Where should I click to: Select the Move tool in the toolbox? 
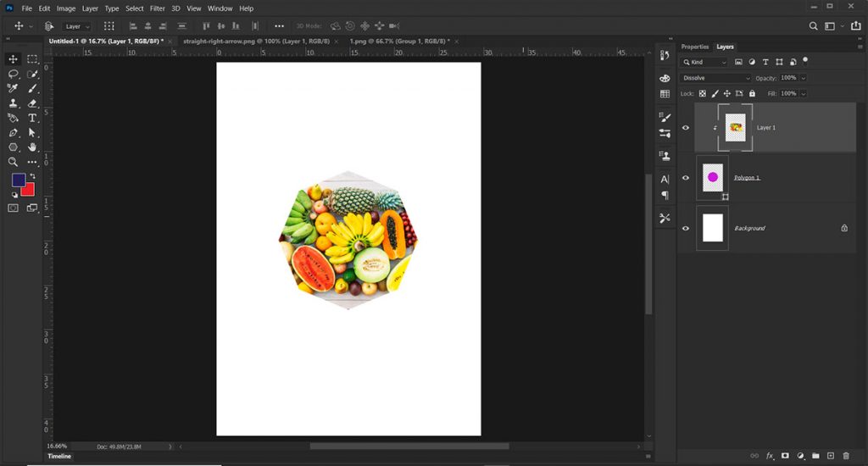point(13,58)
